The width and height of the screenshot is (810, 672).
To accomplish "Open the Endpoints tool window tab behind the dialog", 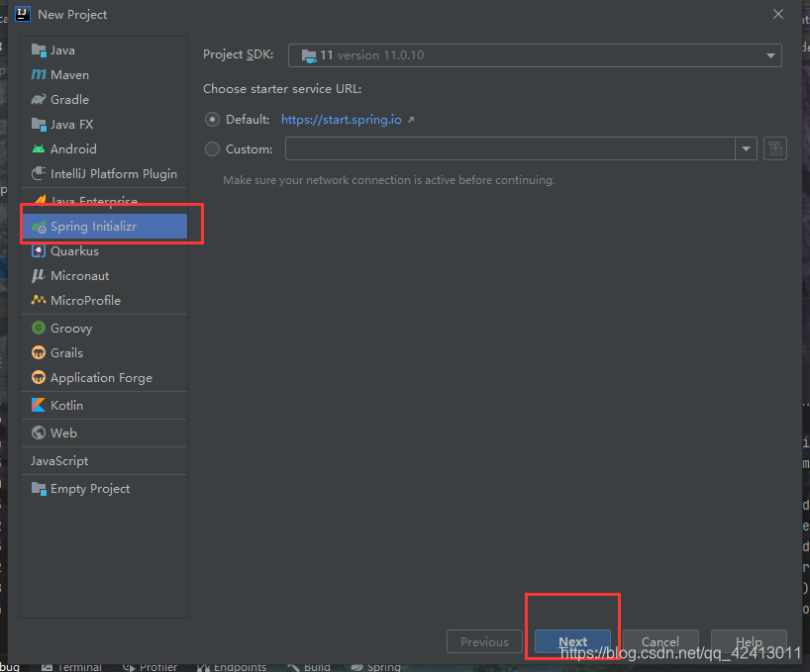I will [232, 667].
